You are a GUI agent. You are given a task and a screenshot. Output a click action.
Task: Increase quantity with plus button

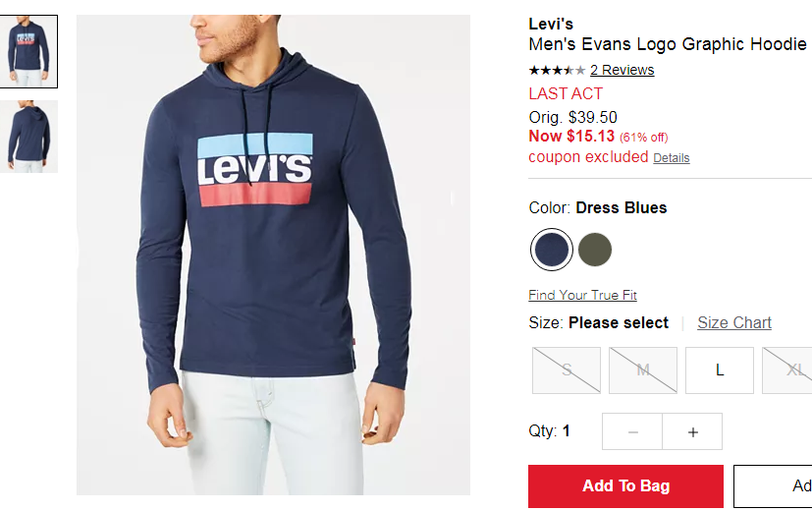tap(692, 431)
